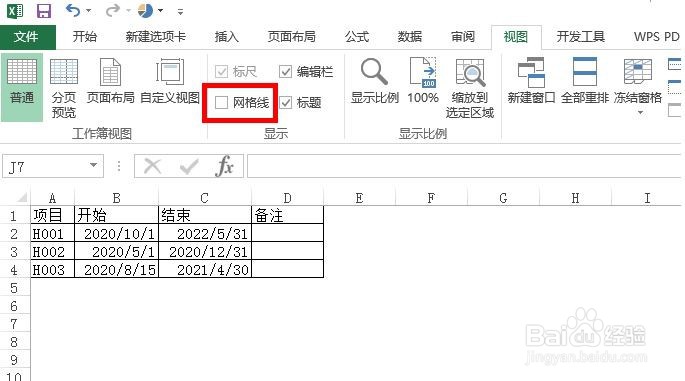Open the 公式 Formulas tab
This screenshot has height=381, width=685.
pos(357,37)
